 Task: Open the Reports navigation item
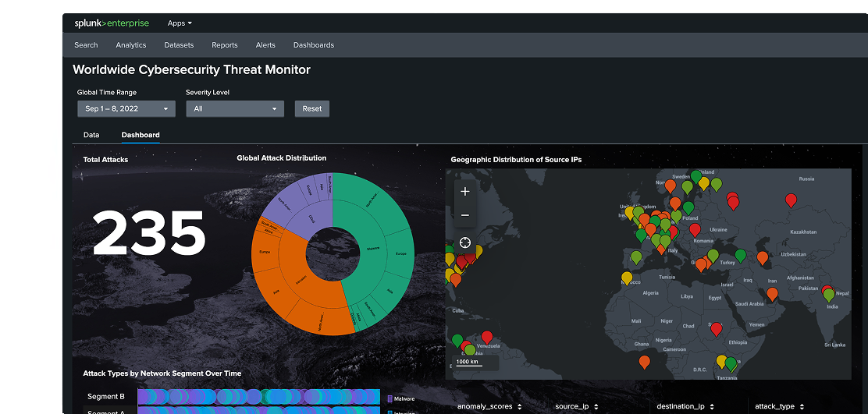(x=225, y=45)
